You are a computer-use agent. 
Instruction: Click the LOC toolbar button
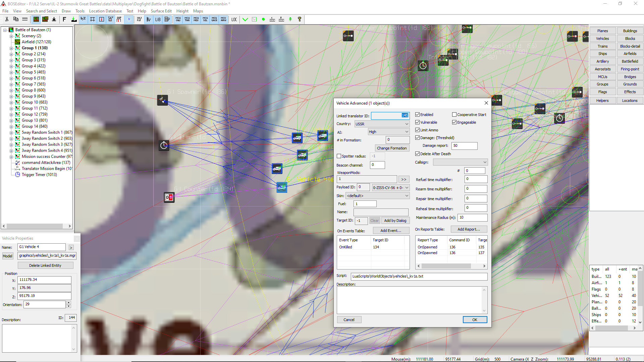pyautogui.click(x=234, y=19)
